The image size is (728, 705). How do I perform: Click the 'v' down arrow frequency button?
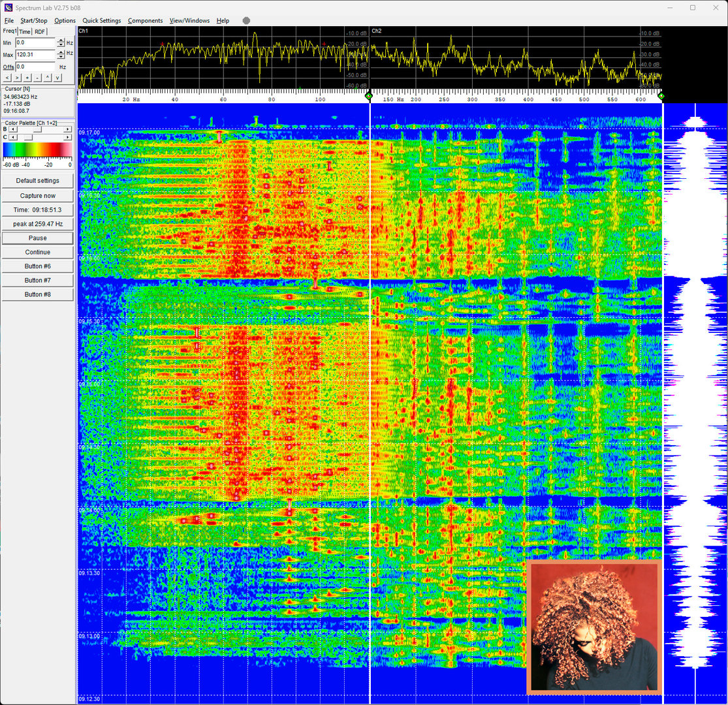pos(57,78)
